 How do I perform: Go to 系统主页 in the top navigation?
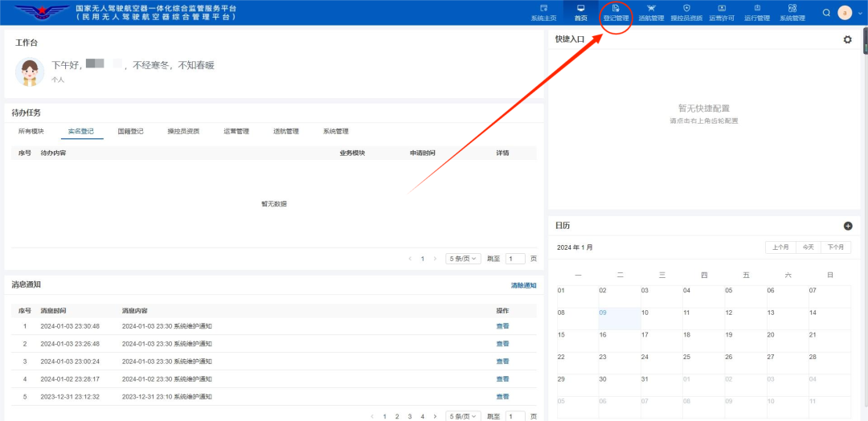[543, 12]
